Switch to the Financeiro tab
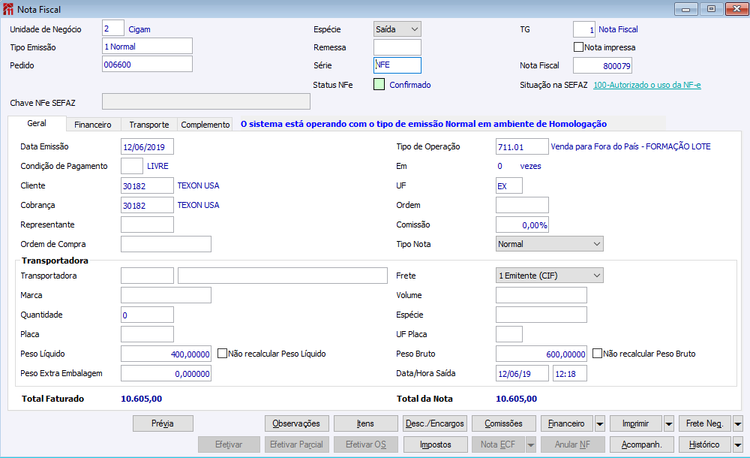Image resolution: width=750 pixels, height=458 pixels. coord(93,124)
